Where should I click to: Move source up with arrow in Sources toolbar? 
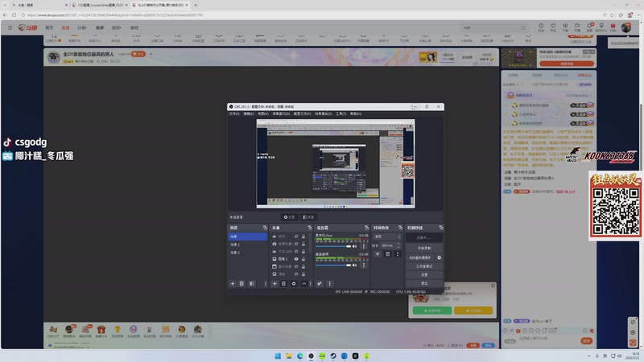[x=304, y=284]
